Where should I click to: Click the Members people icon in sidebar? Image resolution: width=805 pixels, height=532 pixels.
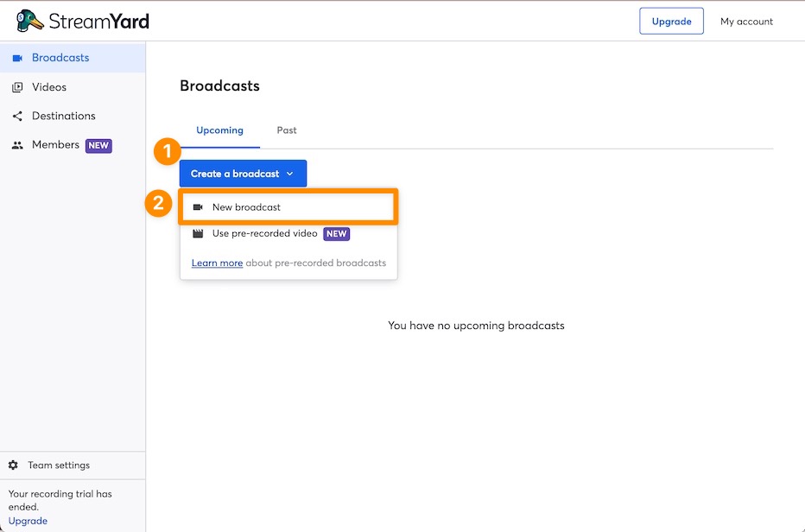coord(17,145)
